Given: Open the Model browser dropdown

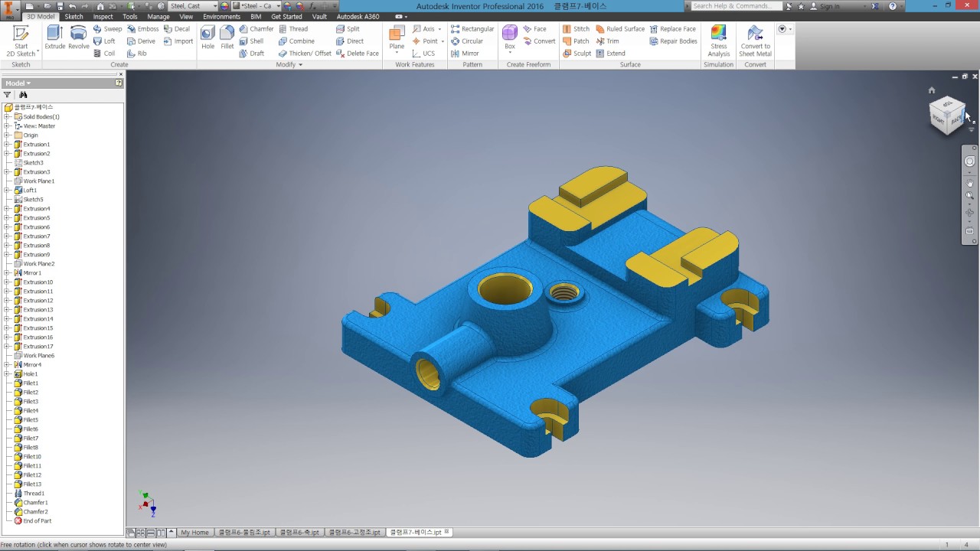Looking at the screenshot, I should (x=18, y=83).
